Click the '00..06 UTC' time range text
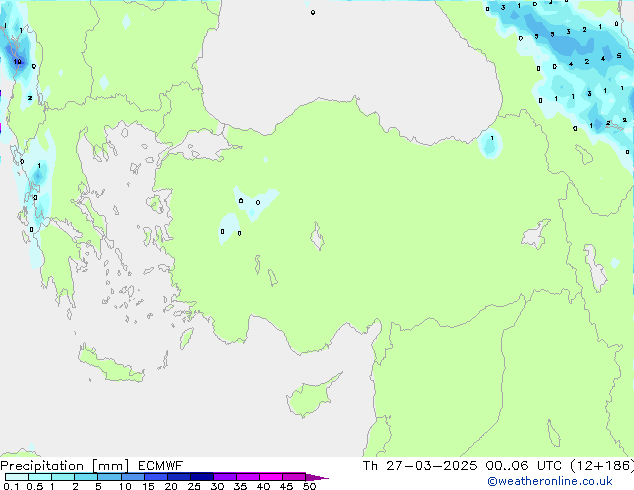The width and height of the screenshot is (634, 490). (x=524, y=466)
